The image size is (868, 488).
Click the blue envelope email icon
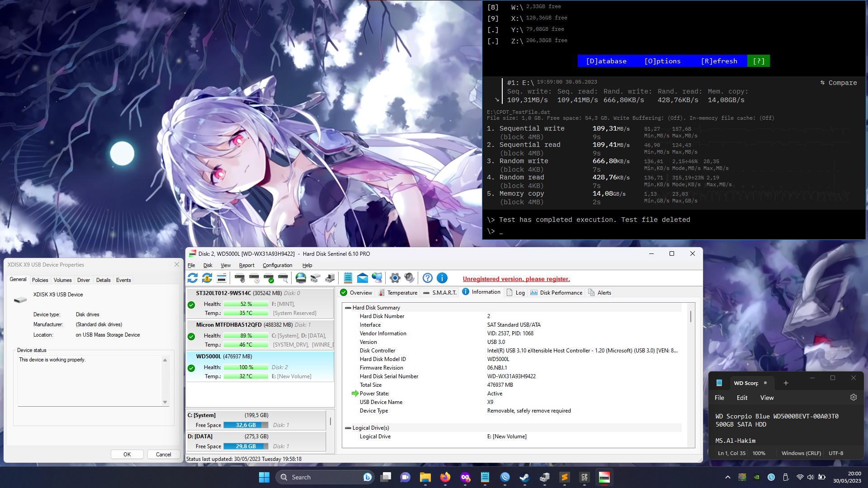tap(363, 278)
